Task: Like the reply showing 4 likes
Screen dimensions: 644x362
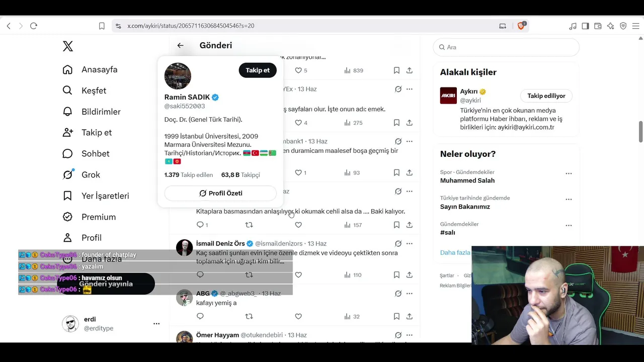Action: pyautogui.click(x=301, y=123)
